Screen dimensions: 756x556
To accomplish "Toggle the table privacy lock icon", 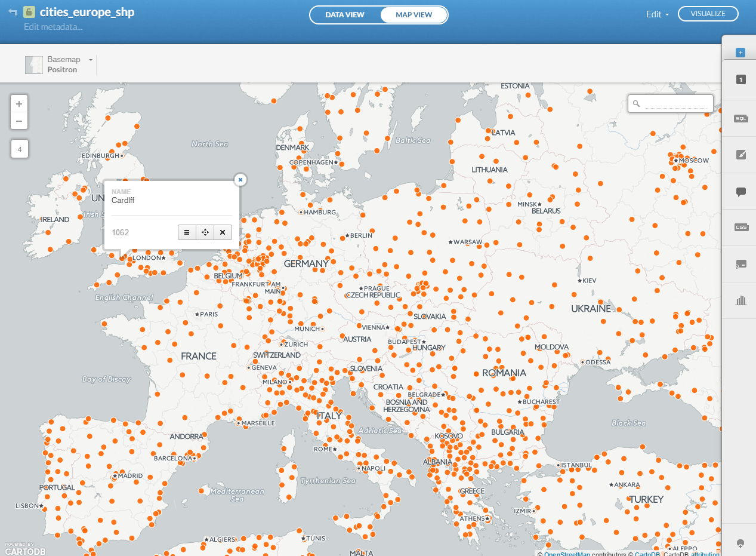I will click(x=29, y=12).
